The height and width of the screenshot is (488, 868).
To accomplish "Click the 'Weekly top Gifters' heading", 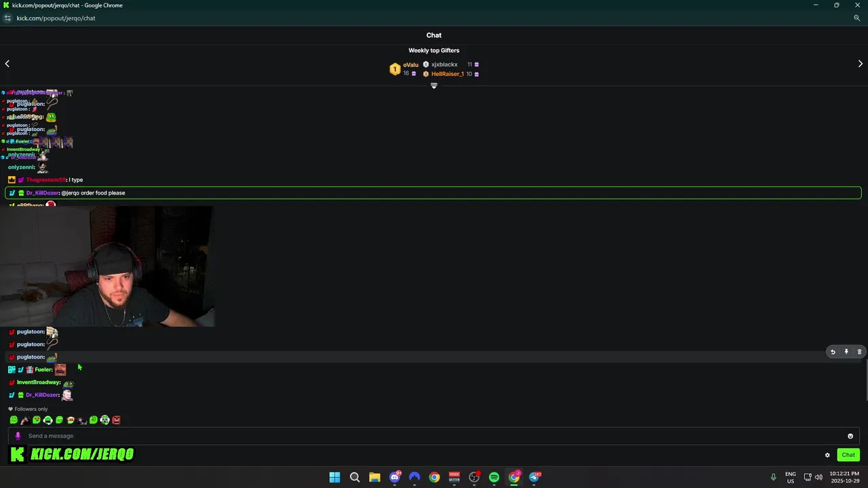I will point(434,50).
